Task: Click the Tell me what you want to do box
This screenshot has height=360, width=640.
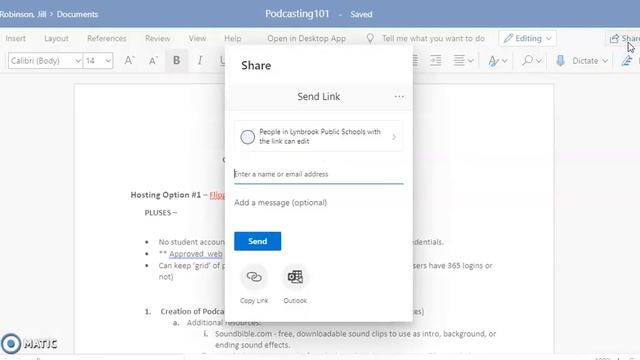Action: tap(433, 38)
